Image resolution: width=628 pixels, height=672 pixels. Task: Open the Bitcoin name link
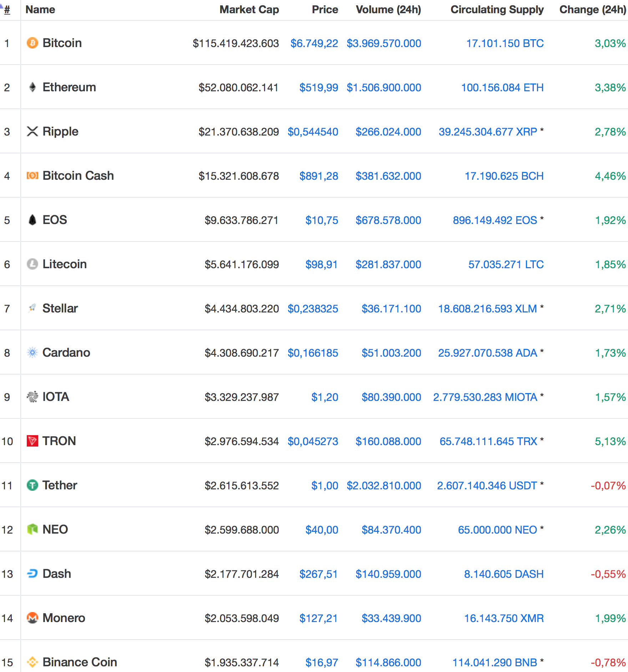(x=62, y=43)
